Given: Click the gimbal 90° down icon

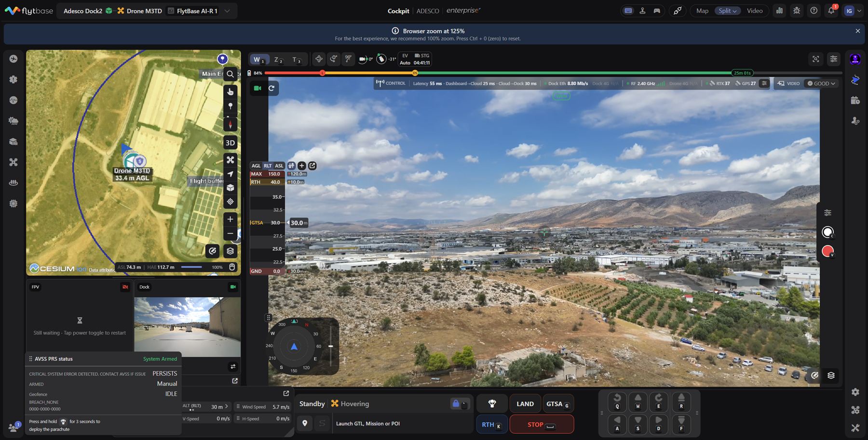Looking at the screenshot, I should [x=348, y=59].
